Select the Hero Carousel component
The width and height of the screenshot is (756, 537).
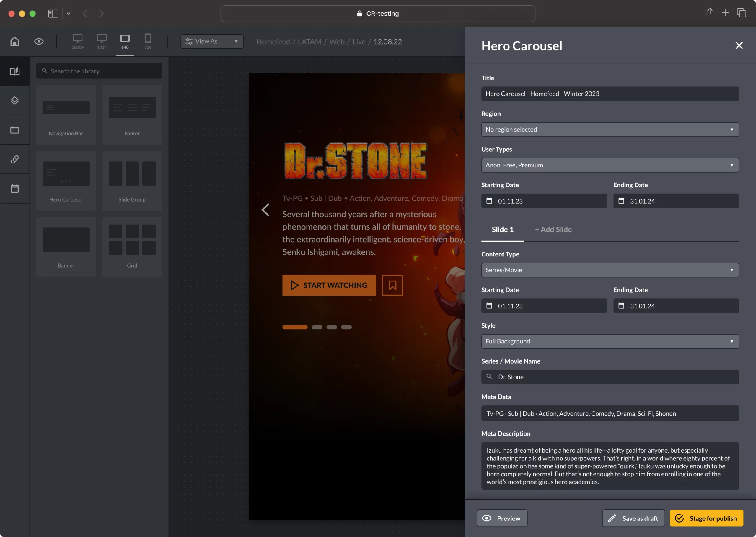[x=66, y=181]
